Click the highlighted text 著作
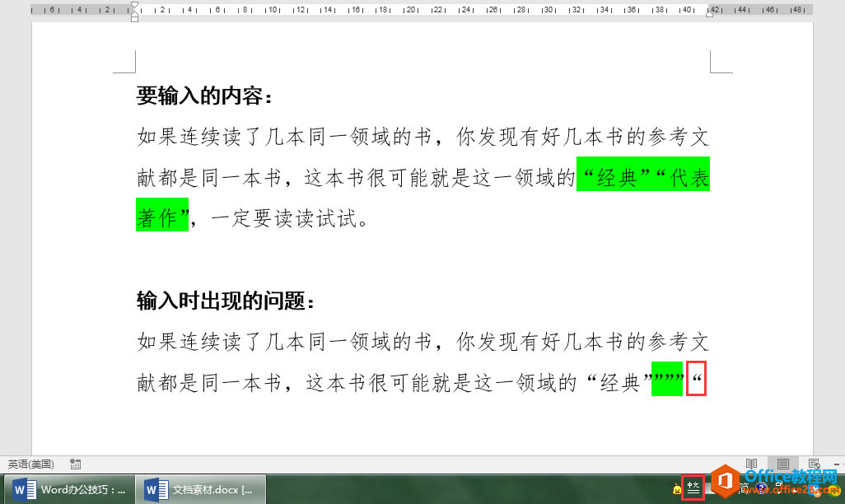 coord(156,218)
